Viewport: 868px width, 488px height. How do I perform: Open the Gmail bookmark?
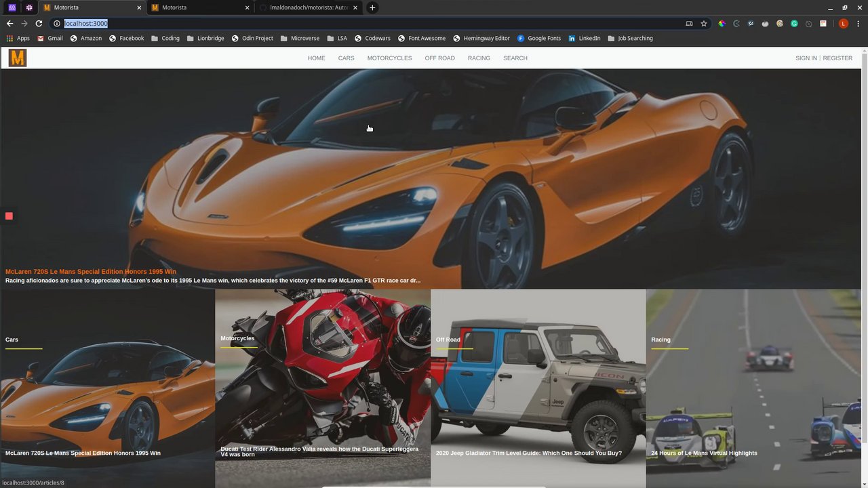tap(50, 39)
